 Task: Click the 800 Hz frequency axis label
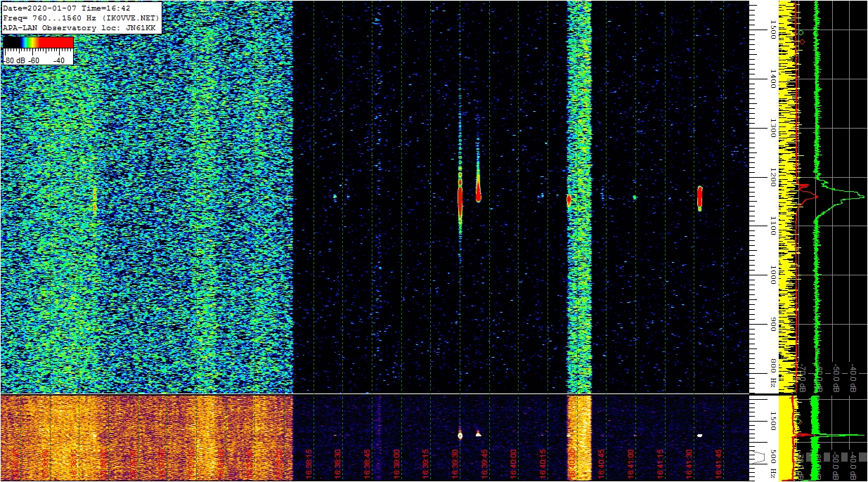(x=772, y=374)
